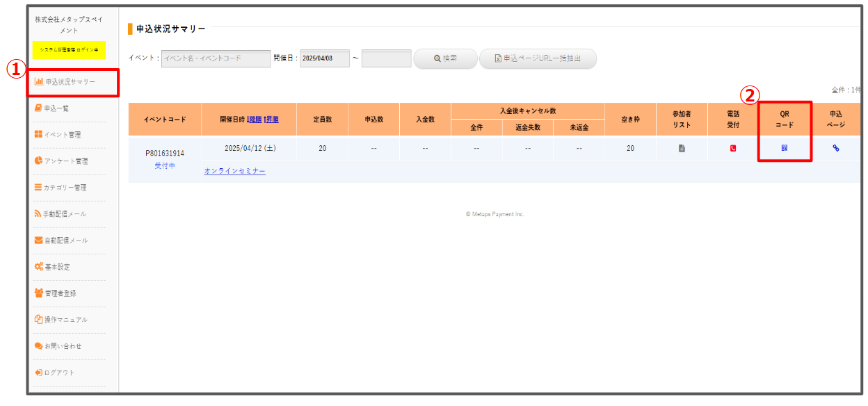Image resolution: width=868 pixels, height=406 pixels.
Task: Click ログアウト to sign out
Action: [59, 373]
